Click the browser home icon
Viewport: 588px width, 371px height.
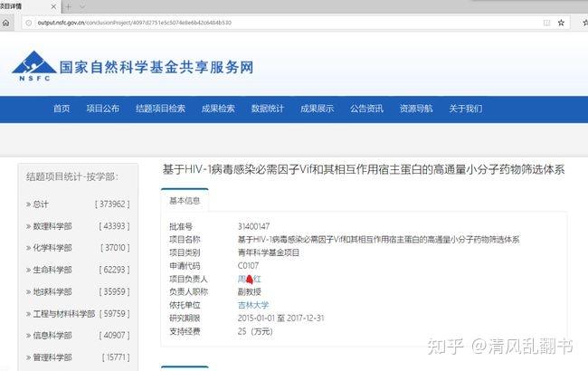[x=5, y=23]
